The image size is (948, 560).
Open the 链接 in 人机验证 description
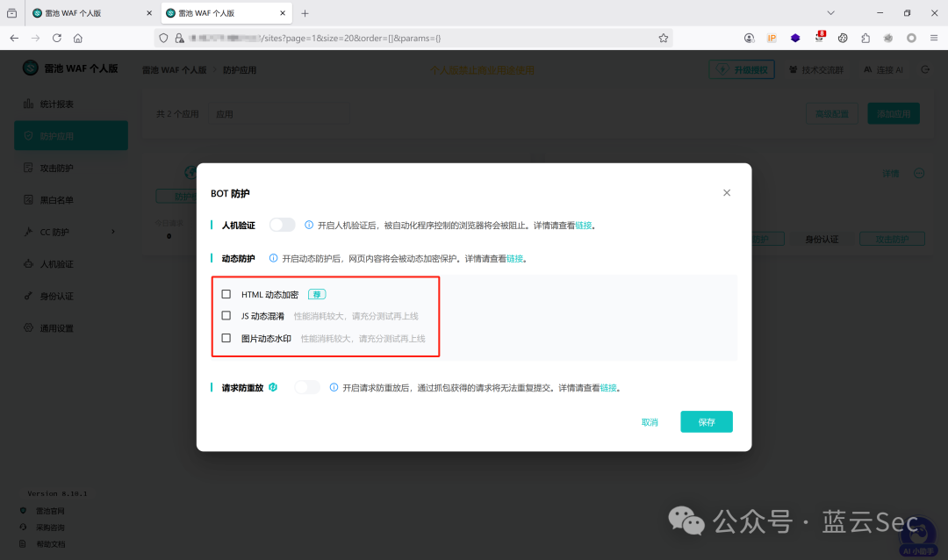coord(584,226)
